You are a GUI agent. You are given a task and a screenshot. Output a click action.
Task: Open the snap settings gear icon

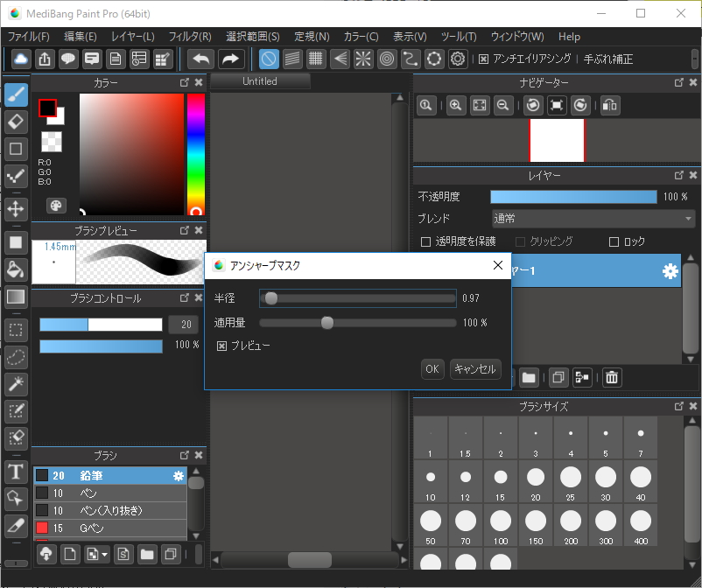456,59
